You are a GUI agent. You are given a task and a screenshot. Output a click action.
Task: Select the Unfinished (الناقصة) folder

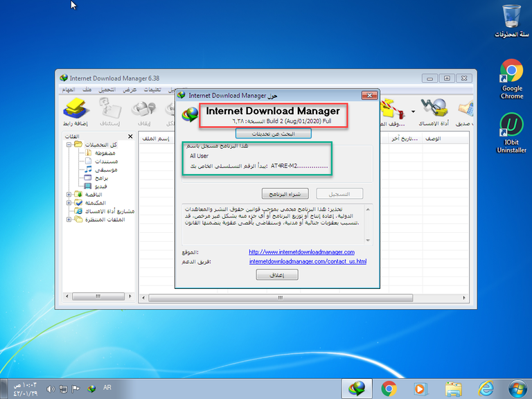[x=89, y=195]
